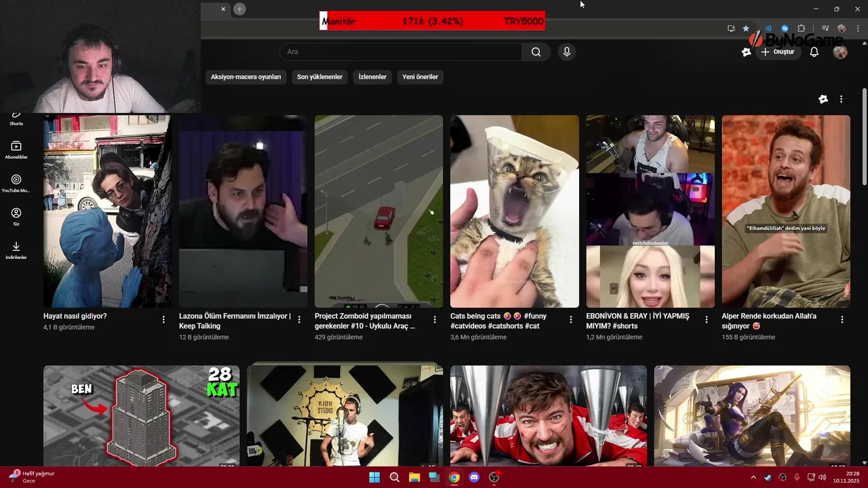Screen dimensions: 868x488
Task: Click the sparkle icon beside Oluştur
Action: coord(747,52)
